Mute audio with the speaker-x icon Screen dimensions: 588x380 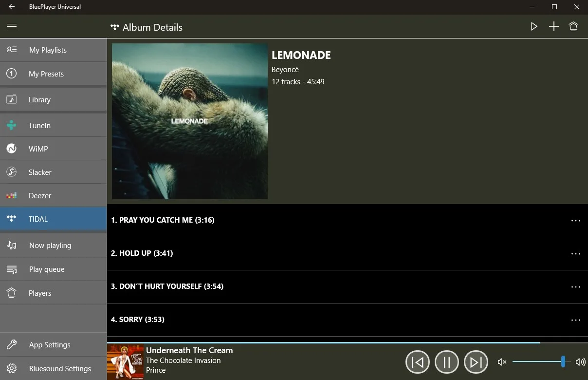[x=502, y=362]
